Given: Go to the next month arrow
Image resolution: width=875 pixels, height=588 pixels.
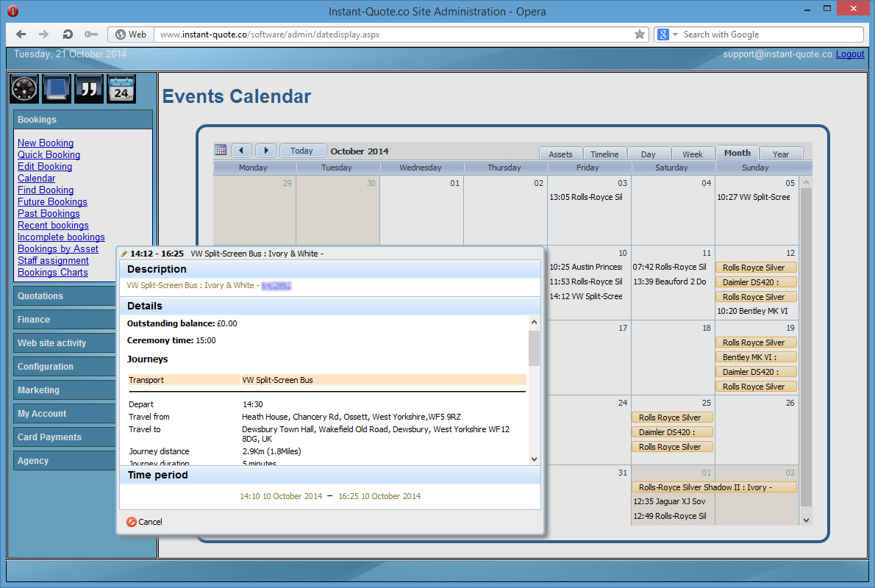Looking at the screenshot, I should (265, 151).
